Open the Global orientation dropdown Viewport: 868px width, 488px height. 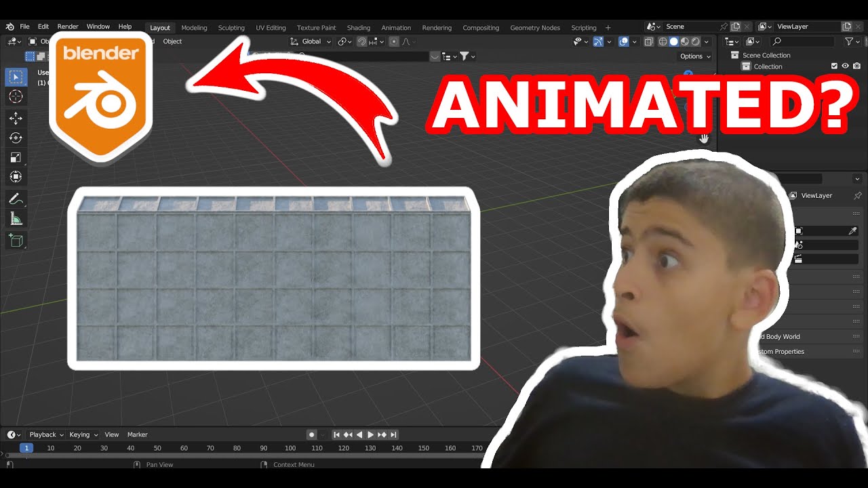pyautogui.click(x=311, y=41)
